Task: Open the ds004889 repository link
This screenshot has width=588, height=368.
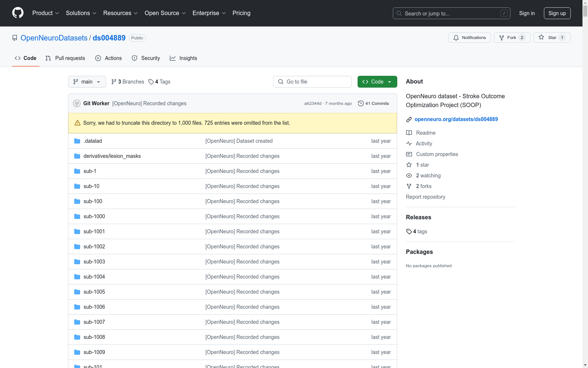Action: pyautogui.click(x=109, y=38)
